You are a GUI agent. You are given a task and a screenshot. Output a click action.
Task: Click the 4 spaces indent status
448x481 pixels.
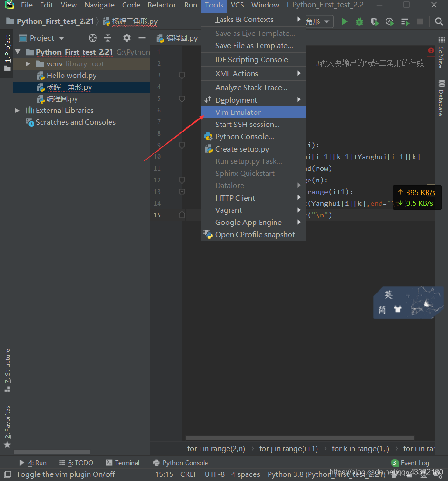click(x=246, y=474)
